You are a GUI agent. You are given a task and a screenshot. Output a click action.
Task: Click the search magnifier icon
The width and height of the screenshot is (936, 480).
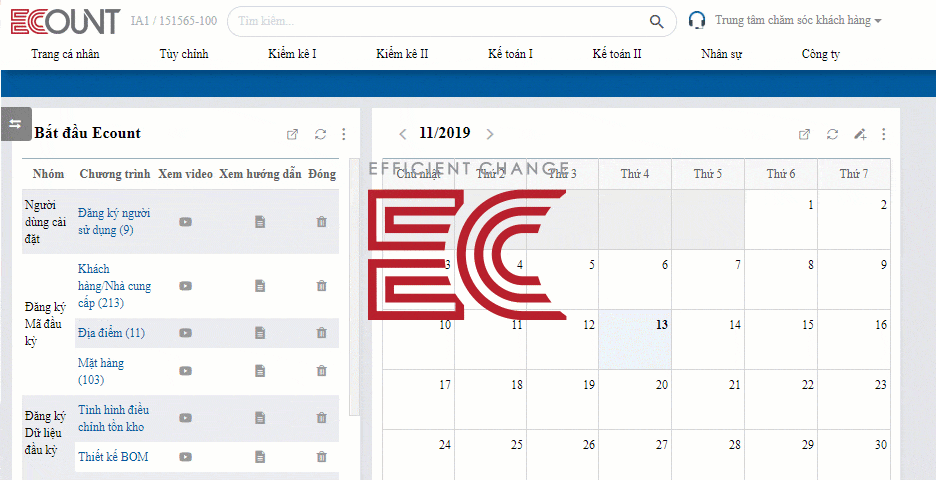tap(656, 22)
